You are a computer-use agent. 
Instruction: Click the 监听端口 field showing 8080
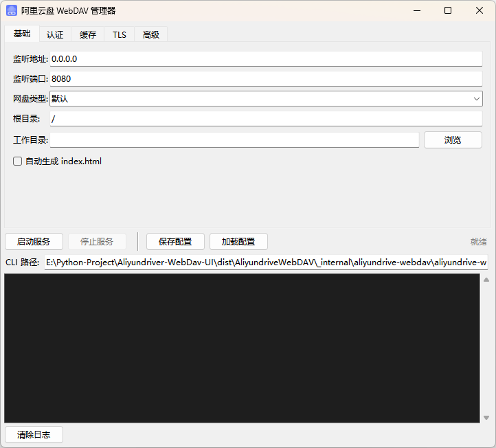(x=266, y=79)
